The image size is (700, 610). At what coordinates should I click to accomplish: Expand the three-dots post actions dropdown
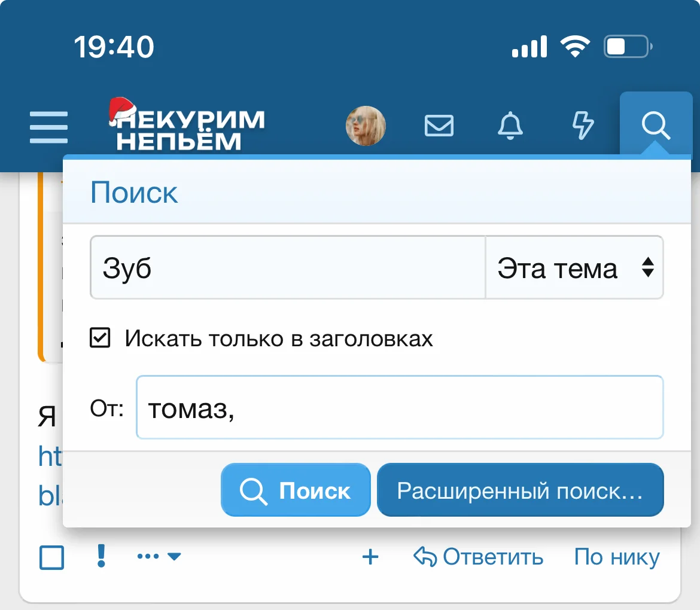point(159,557)
